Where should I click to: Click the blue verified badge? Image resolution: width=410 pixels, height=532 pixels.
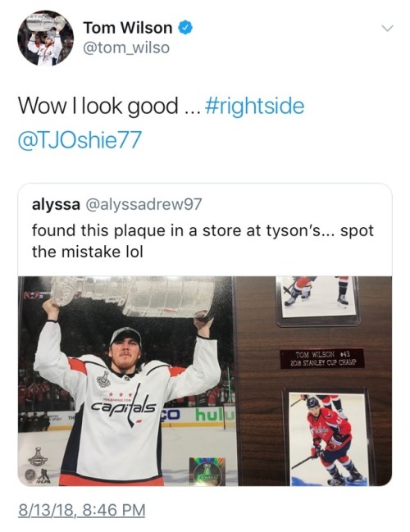point(185,28)
